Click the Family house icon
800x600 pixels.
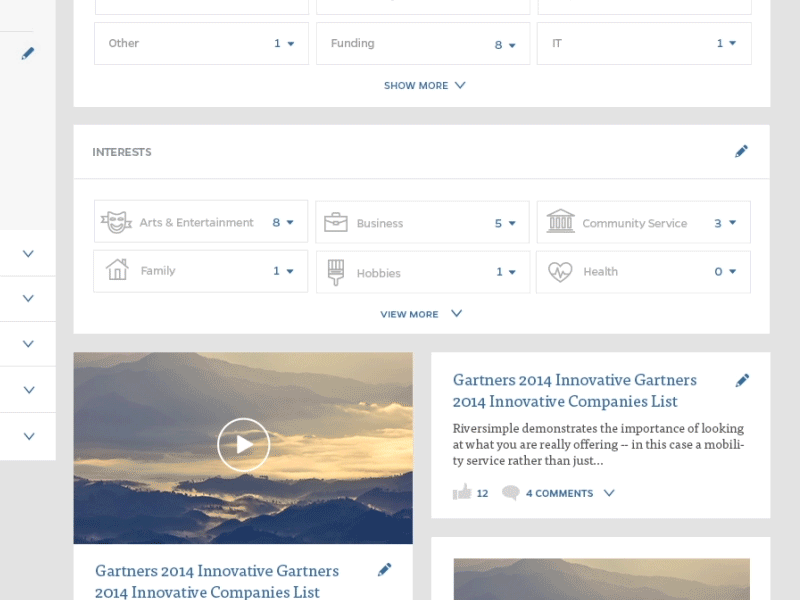115,271
